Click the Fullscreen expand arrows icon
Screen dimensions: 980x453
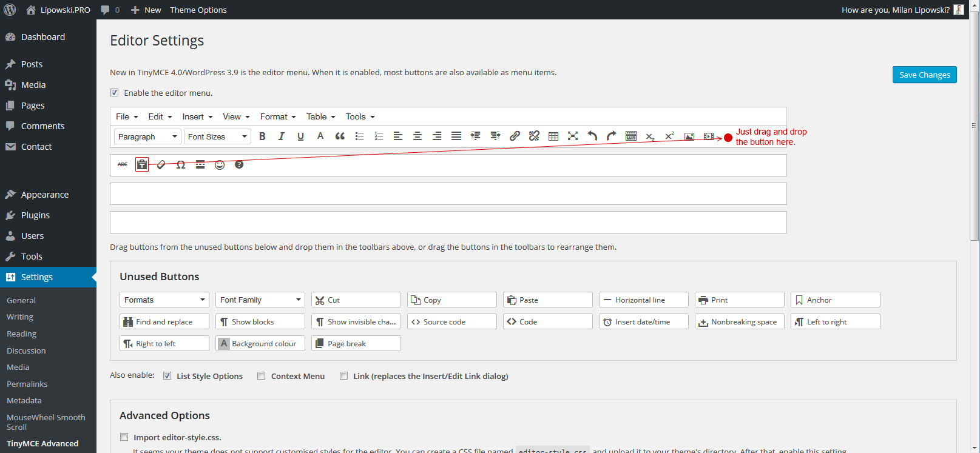click(573, 136)
